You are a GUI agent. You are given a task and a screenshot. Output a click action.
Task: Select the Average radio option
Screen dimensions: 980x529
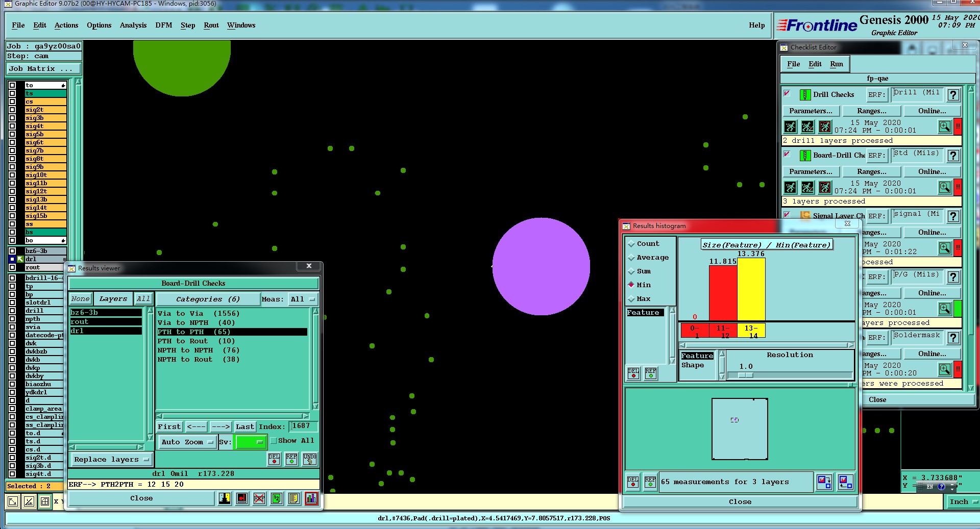pyautogui.click(x=631, y=258)
